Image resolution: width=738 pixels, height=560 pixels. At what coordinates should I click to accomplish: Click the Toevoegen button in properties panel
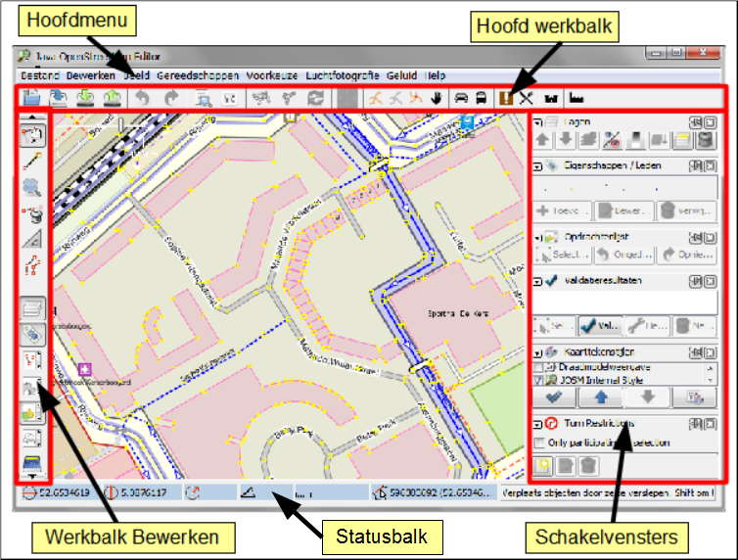click(563, 210)
